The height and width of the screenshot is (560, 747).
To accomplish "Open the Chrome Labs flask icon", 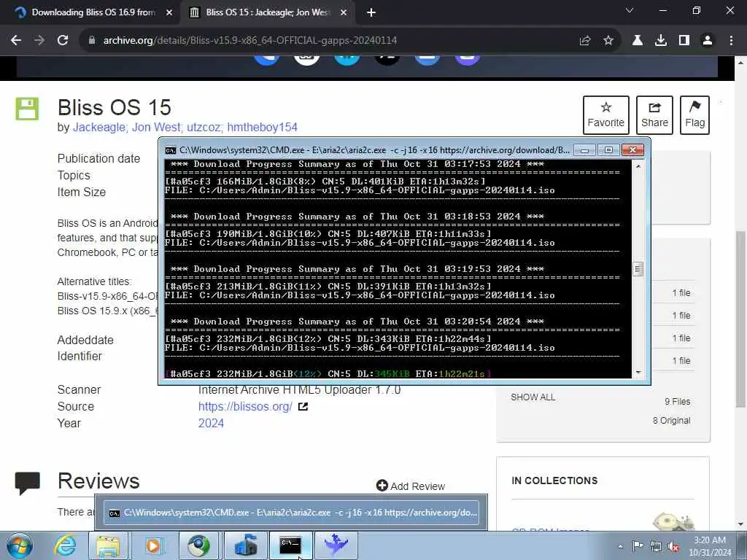I will tap(638, 41).
